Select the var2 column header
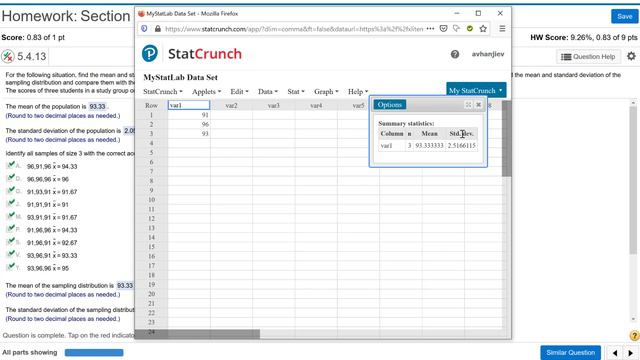Screen dimensions: 640x360 [231, 105]
